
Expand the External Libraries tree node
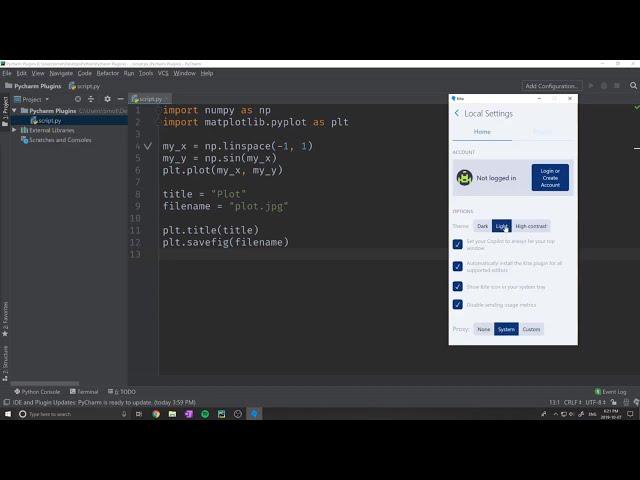pos(14,130)
